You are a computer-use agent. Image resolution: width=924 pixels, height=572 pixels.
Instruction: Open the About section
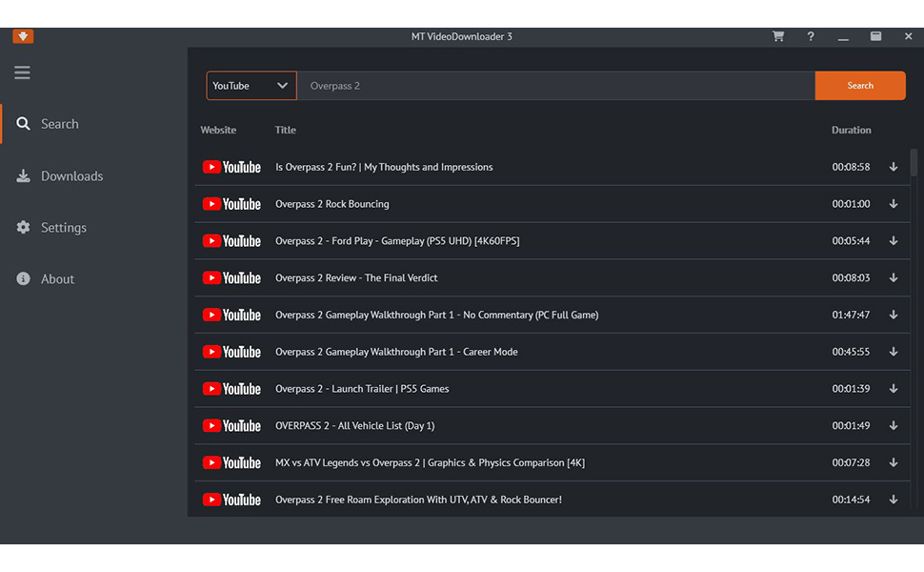tap(57, 279)
